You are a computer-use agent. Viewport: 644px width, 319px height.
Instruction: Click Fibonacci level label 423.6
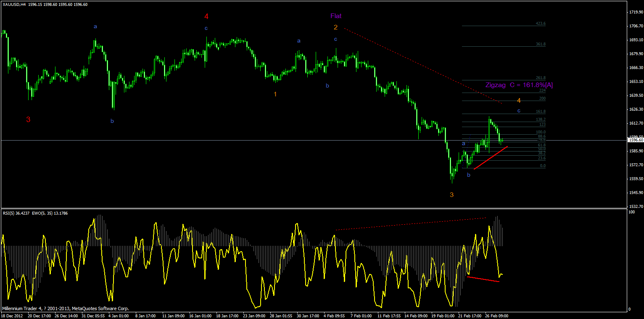click(541, 24)
